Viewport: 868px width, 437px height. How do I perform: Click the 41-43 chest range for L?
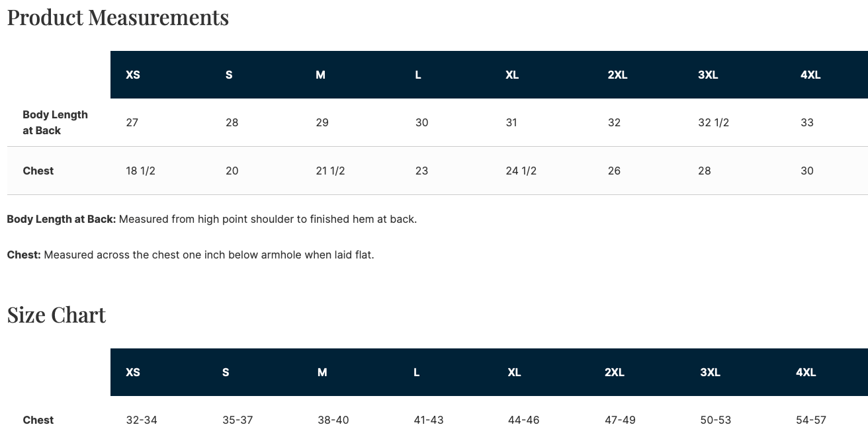(x=429, y=420)
